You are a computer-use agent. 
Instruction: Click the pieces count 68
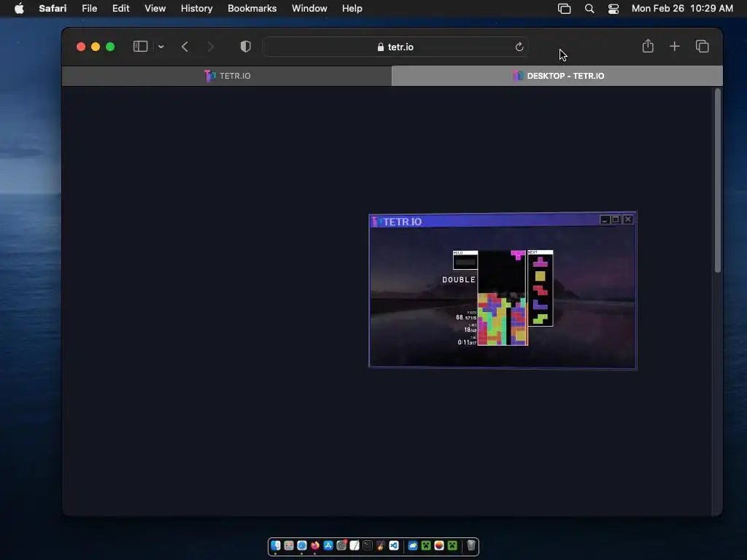click(x=460, y=317)
